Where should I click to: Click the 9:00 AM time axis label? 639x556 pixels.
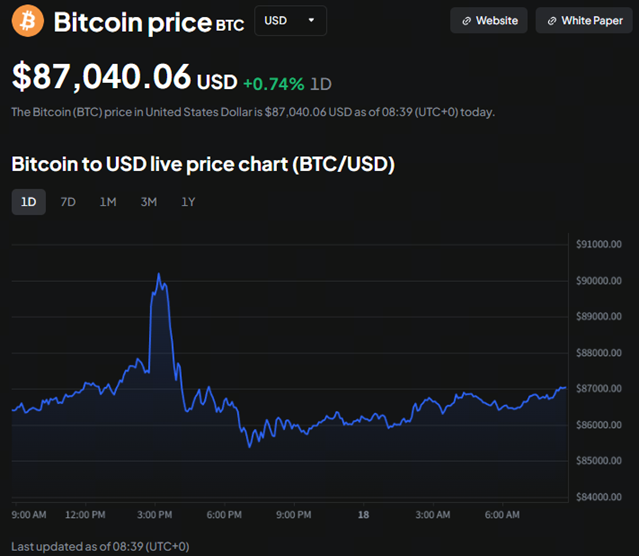click(29, 515)
